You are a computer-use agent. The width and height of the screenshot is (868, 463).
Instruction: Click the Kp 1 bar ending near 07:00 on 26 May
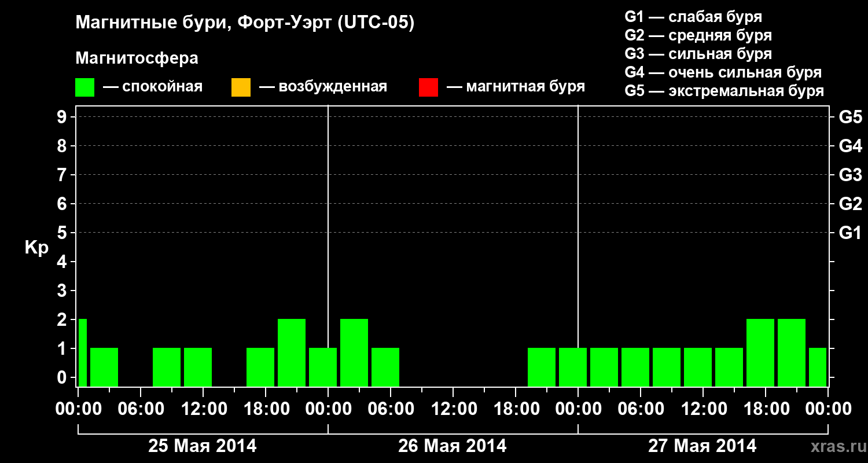pos(385,367)
